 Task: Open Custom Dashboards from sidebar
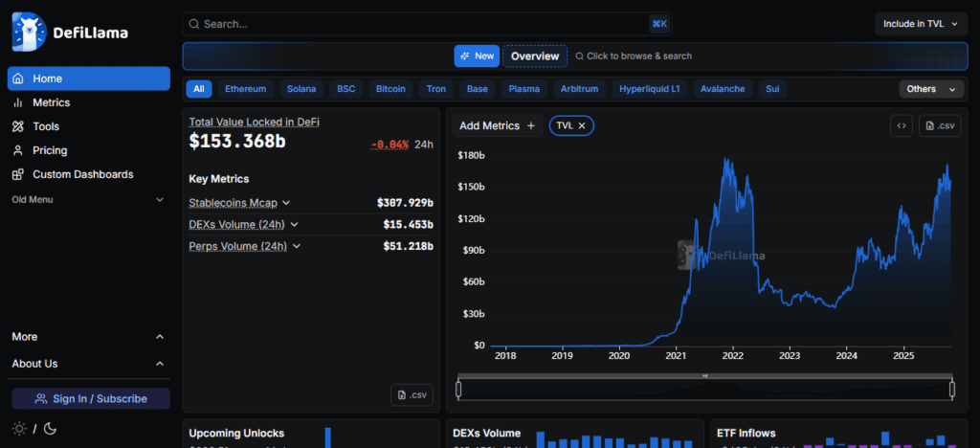(x=82, y=174)
